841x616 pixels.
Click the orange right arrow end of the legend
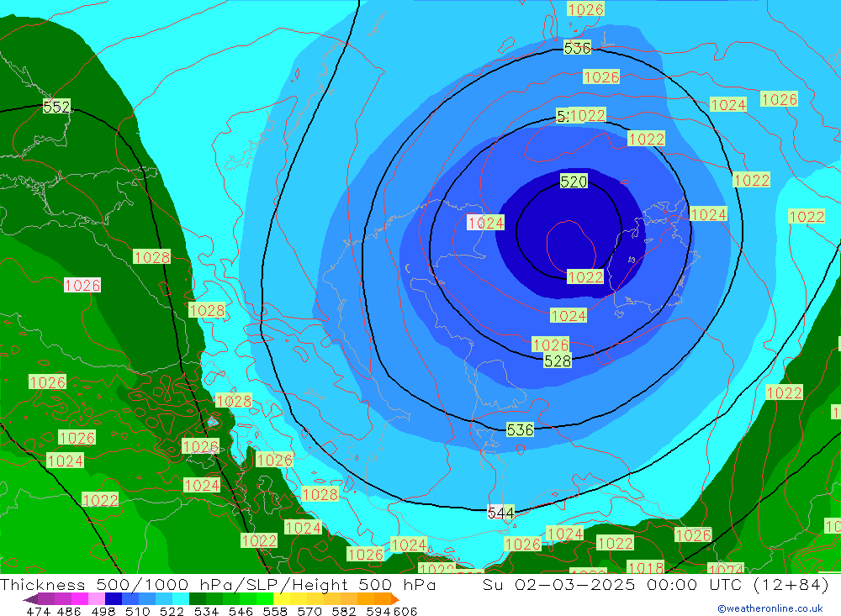click(394, 599)
